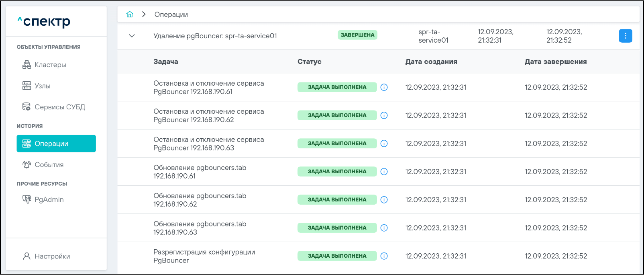Image resolution: width=644 pixels, height=275 pixels.
Task: Click info icon for PgBouncer 192.168.190.63 stop task
Action: (384, 144)
